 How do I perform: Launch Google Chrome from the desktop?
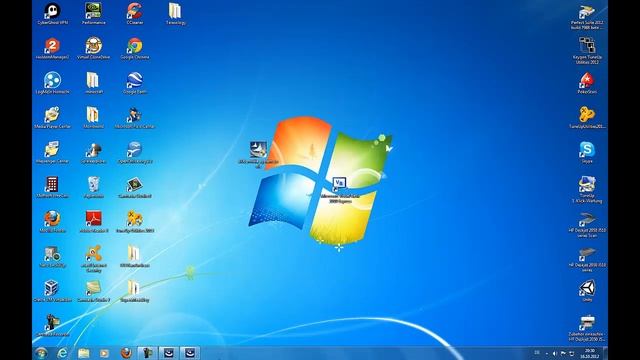coord(135,49)
